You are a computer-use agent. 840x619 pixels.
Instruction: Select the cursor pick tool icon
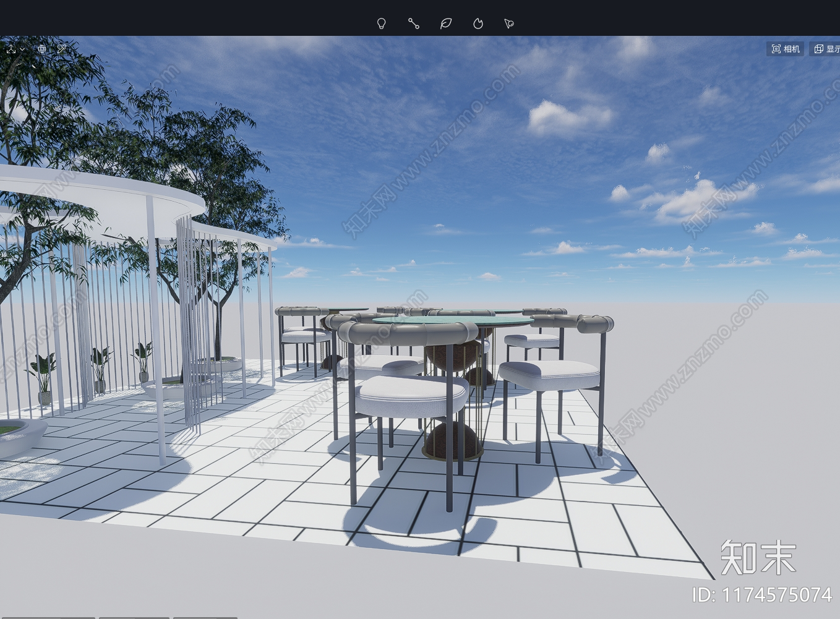(509, 23)
